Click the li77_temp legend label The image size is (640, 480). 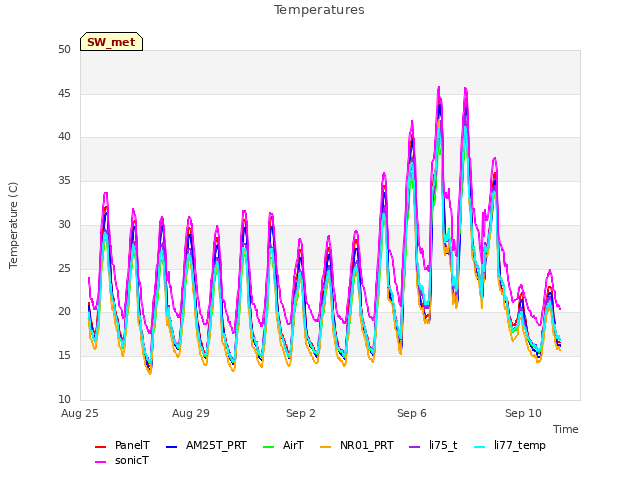520,445
